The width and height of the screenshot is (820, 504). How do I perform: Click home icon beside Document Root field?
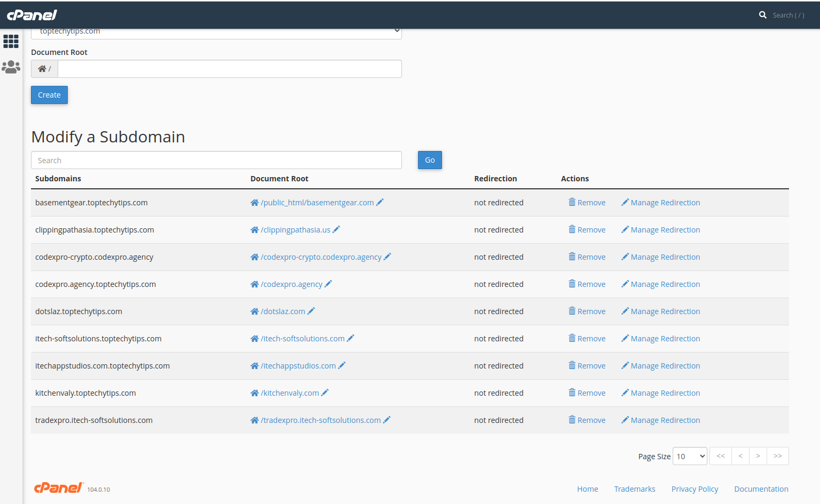click(x=42, y=69)
